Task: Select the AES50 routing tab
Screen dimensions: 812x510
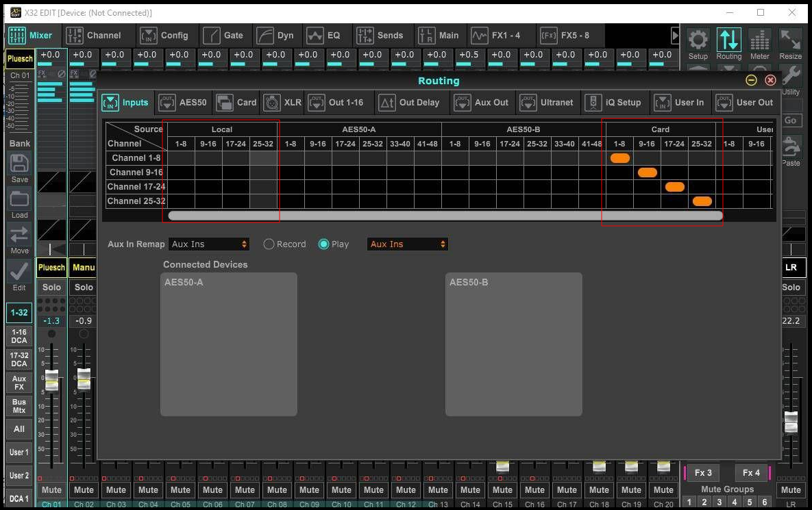Action: pyautogui.click(x=183, y=103)
